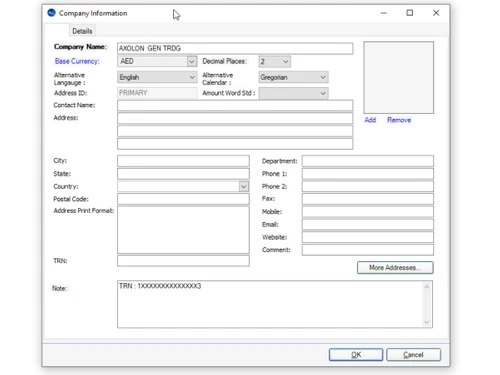The image size is (500, 375).
Task: Click the Fax field
Action: click(368, 199)
